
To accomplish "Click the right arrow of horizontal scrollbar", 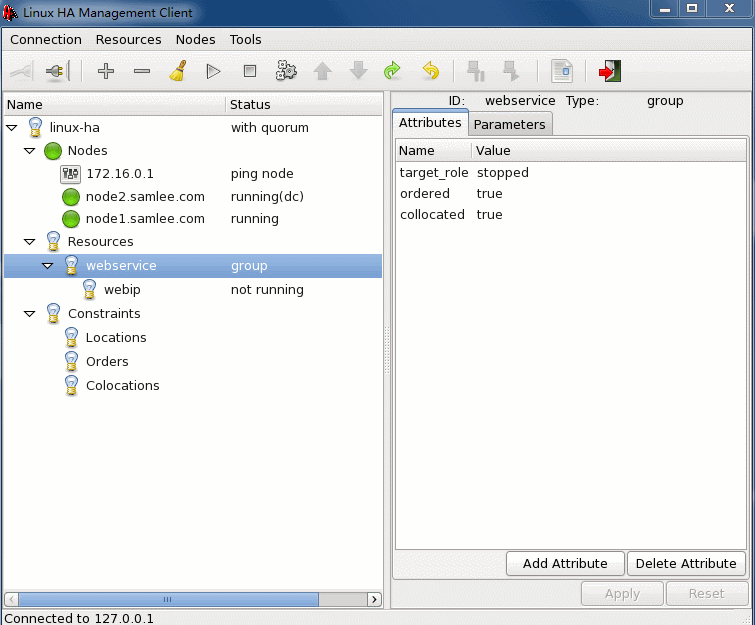I will [x=374, y=599].
